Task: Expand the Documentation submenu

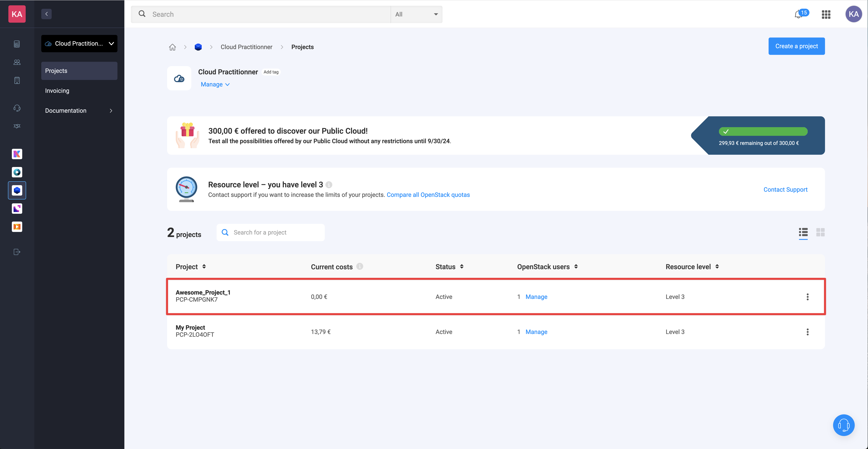Action: coord(79,111)
